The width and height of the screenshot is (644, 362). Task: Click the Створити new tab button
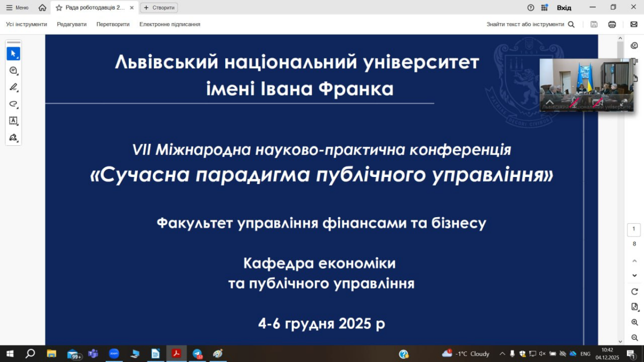159,8
